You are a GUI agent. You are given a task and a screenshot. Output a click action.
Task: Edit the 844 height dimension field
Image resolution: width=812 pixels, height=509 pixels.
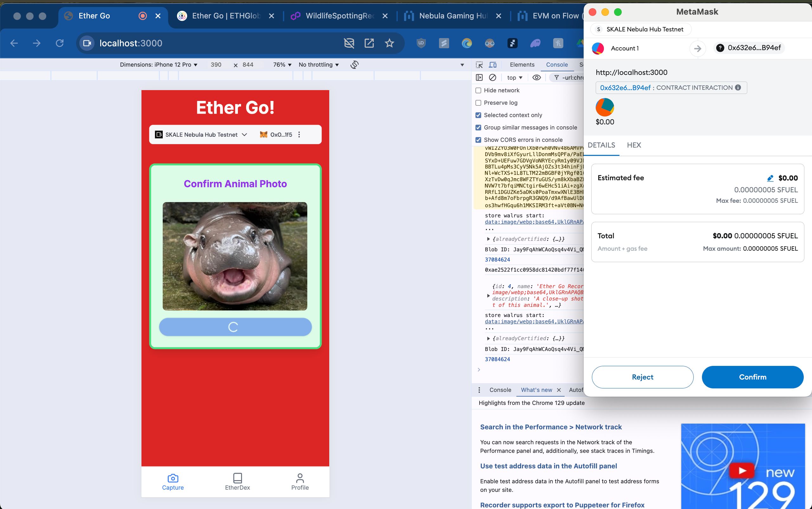point(248,65)
